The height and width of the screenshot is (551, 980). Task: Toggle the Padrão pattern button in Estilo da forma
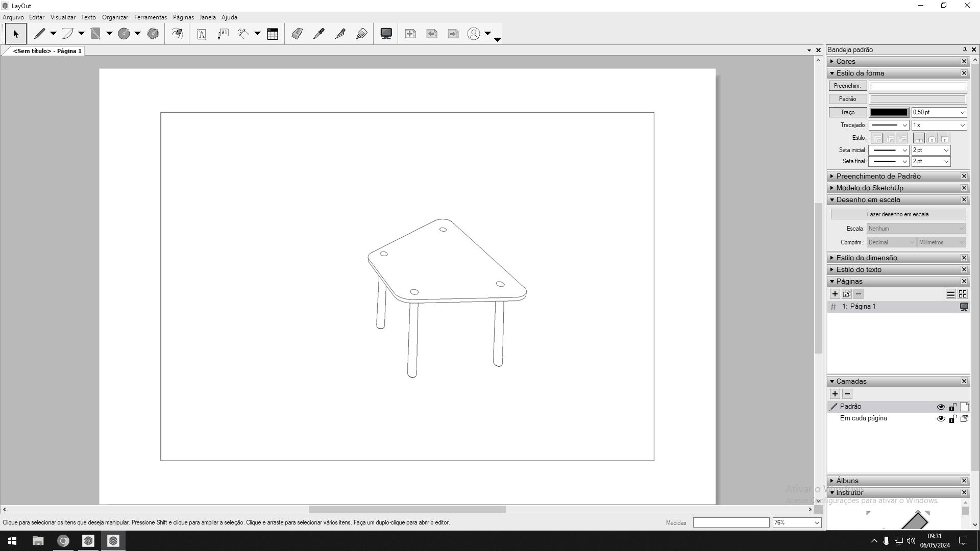(x=847, y=99)
